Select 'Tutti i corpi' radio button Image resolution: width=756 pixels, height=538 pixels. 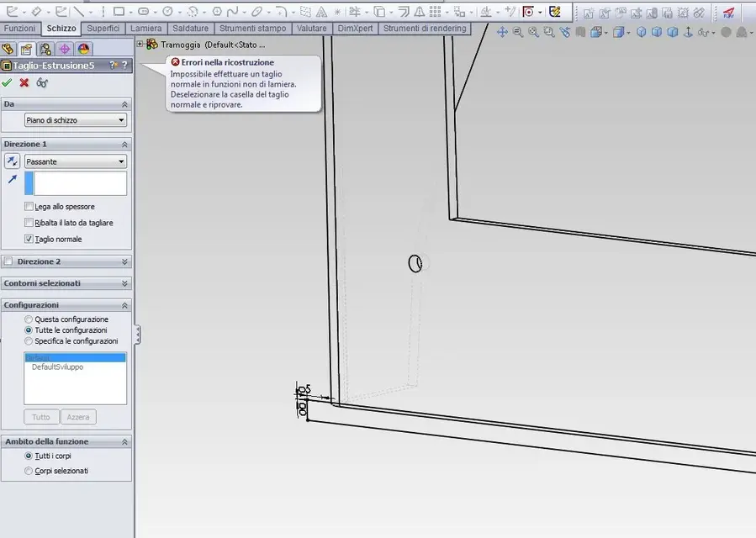29,456
